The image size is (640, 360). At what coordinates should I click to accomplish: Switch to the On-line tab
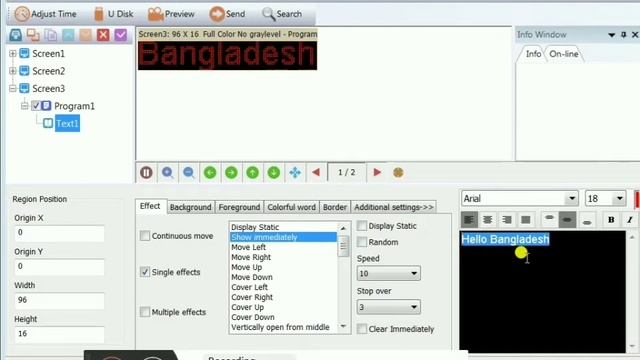(564, 54)
